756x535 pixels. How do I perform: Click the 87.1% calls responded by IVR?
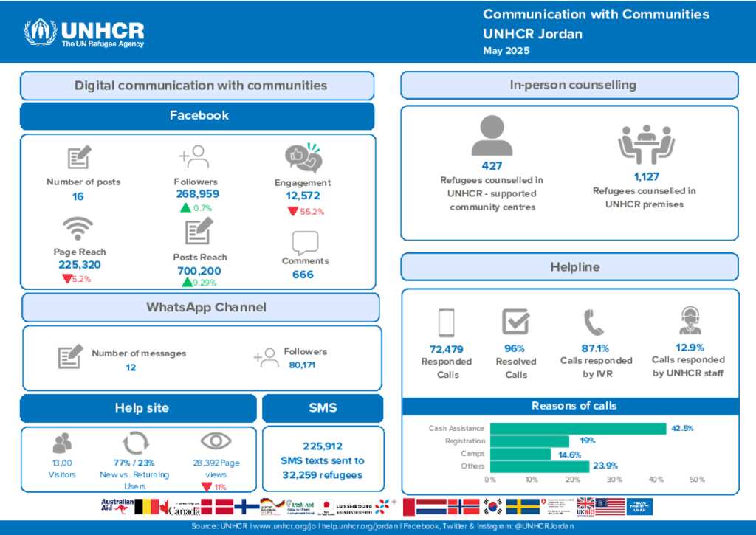click(x=595, y=348)
